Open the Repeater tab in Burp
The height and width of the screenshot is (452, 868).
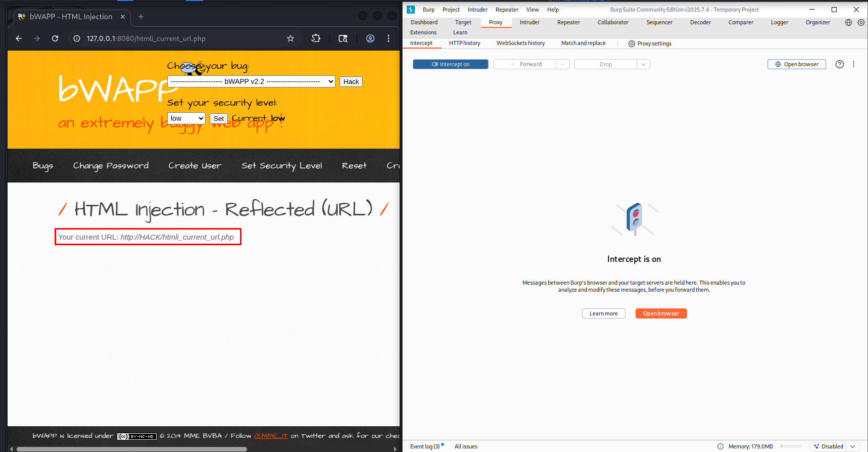[568, 22]
